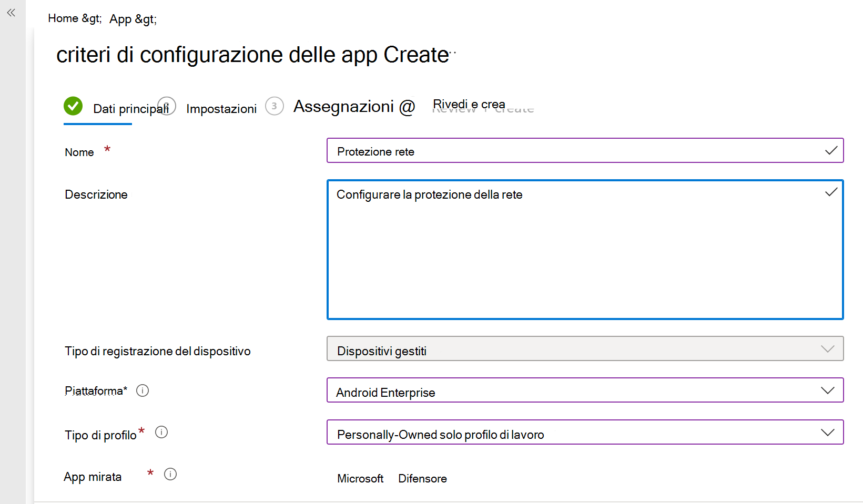Go to the Impostazioni step
The image size is (863, 504).
click(221, 109)
